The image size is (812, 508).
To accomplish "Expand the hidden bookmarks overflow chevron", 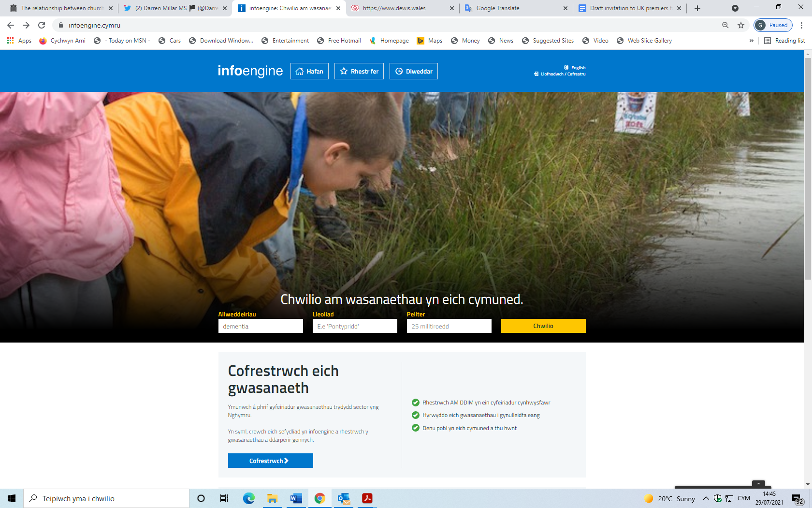I will [x=751, y=41].
